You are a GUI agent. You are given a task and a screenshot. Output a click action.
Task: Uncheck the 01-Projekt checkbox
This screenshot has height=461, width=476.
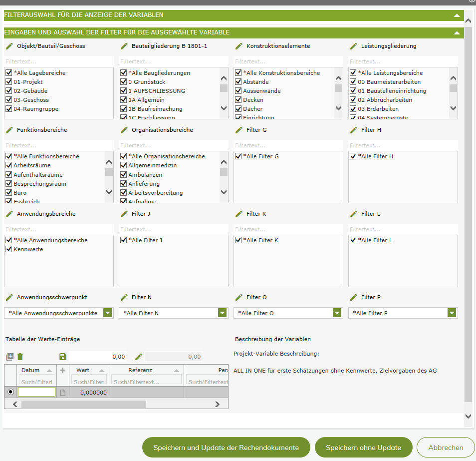[x=9, y=82]
